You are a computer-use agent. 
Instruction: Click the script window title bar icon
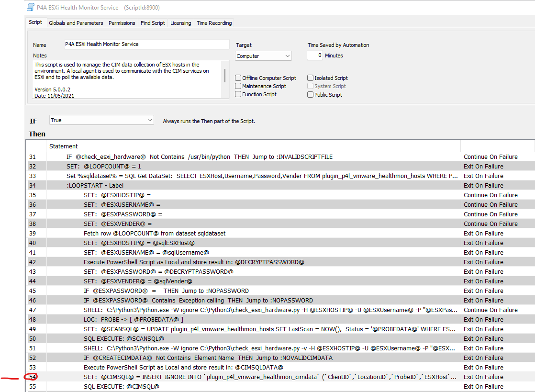pos(31,8)
